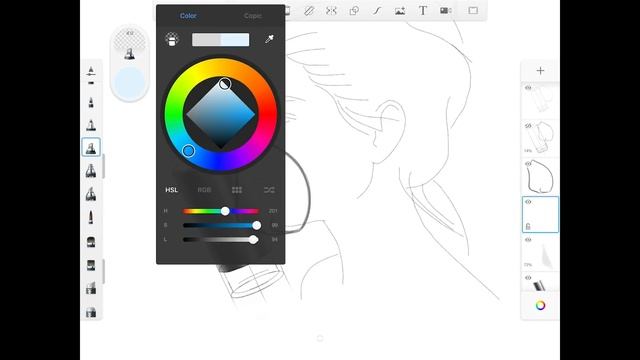The image size is (640, 360).
Task: Select the thin pencil-shaped sixth brush
Action: click(91, 217)
